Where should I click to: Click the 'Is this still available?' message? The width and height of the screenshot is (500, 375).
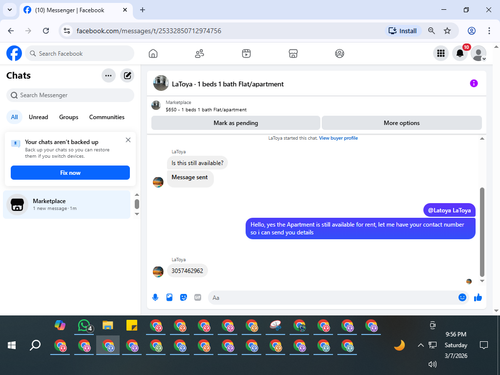(x=197, y=163)
